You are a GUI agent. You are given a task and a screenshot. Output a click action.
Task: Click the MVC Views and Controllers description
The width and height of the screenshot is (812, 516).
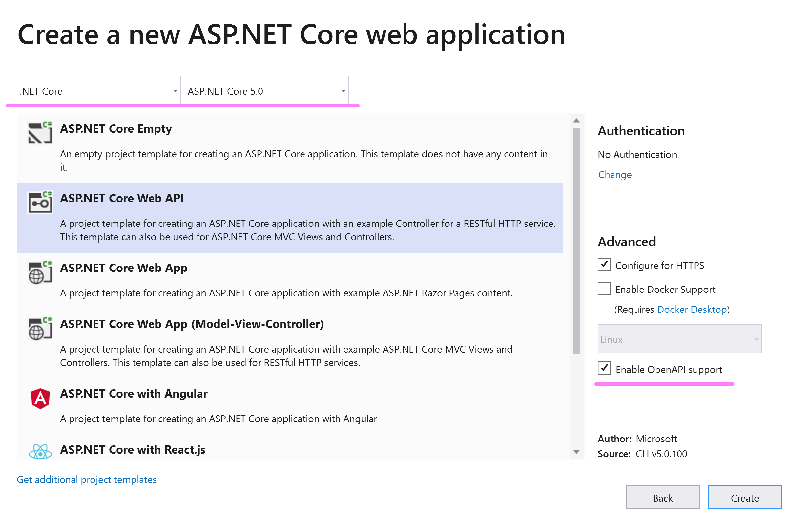(286, 356)
